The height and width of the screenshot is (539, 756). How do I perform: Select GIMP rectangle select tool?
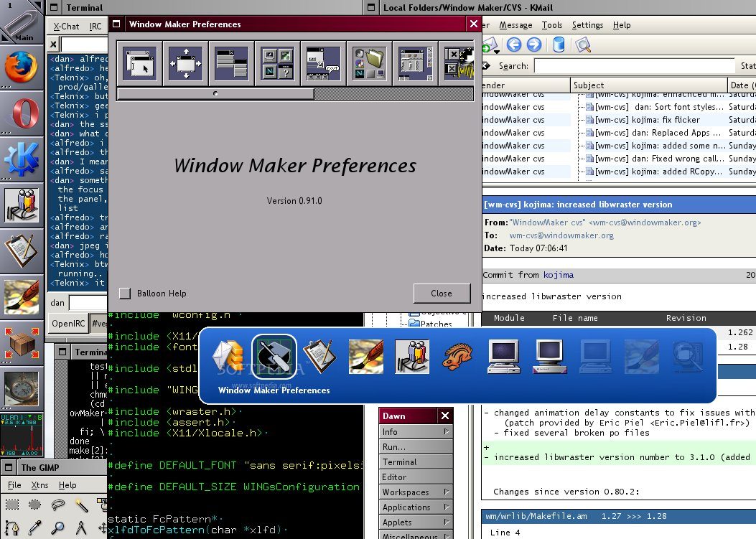12,505
